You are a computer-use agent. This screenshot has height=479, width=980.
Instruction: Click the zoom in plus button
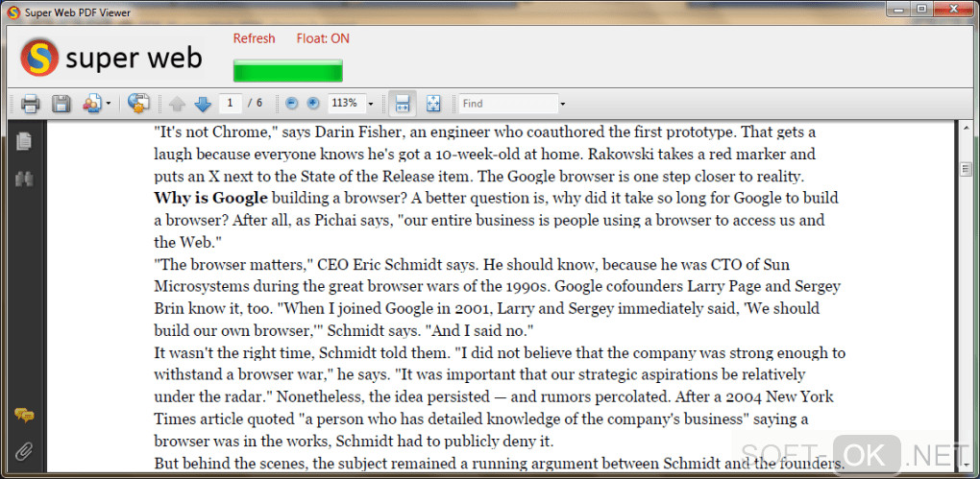pyautogui.click(x=314, y=104)
